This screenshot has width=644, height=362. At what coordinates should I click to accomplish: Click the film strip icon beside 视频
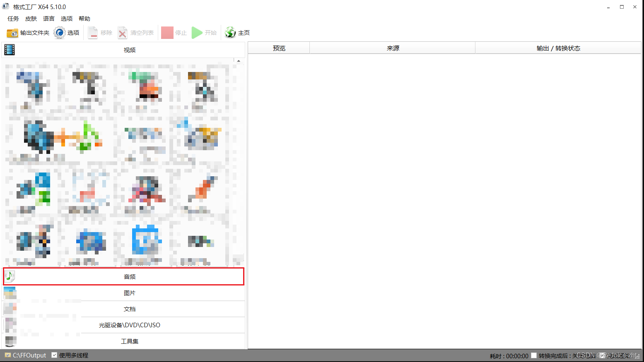pyautogui.click(x=10, y=50)
